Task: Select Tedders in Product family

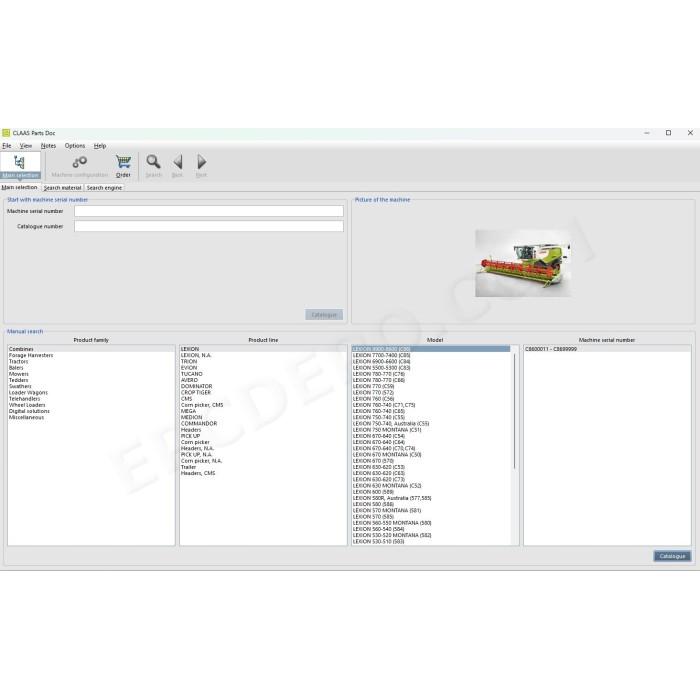Action: pyautogui.click(x=91, y=380)
